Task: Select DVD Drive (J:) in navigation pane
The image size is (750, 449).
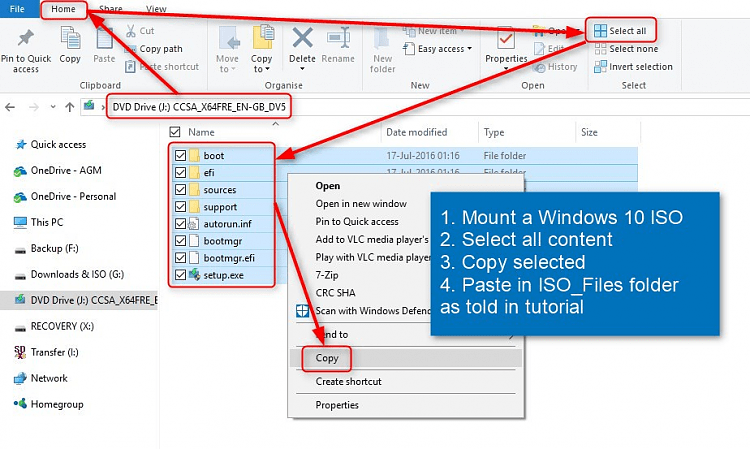Action: [79, 300]
